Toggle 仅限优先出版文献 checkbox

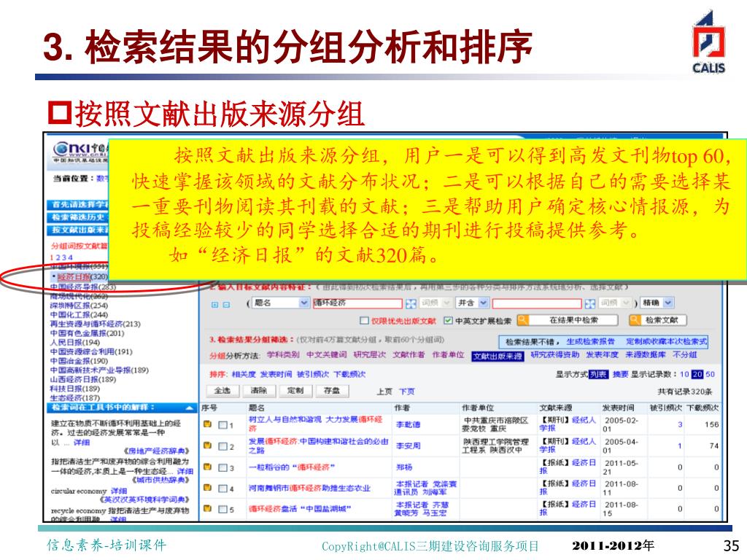pyautogui.click(x=365, y=321)
